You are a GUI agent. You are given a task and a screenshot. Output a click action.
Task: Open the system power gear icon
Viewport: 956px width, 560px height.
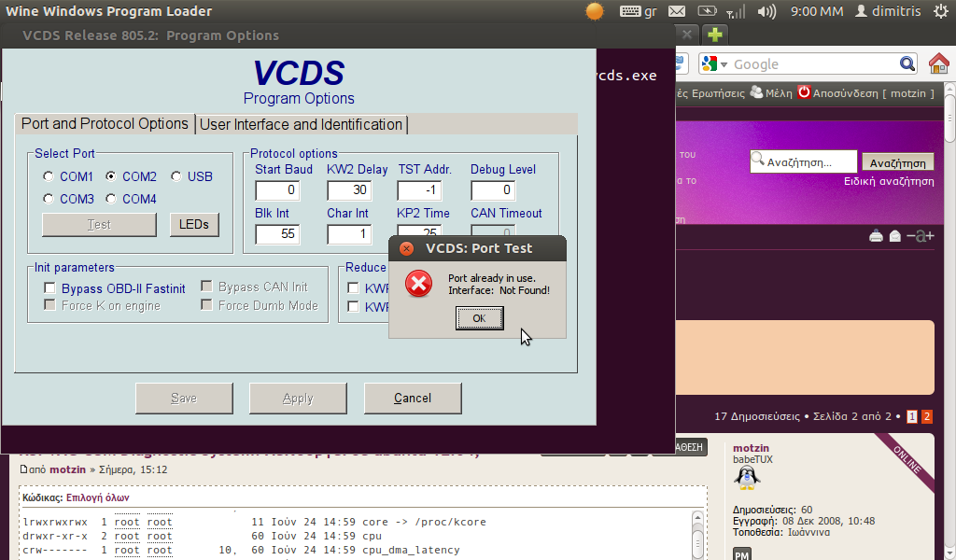[x=941, y=11]
